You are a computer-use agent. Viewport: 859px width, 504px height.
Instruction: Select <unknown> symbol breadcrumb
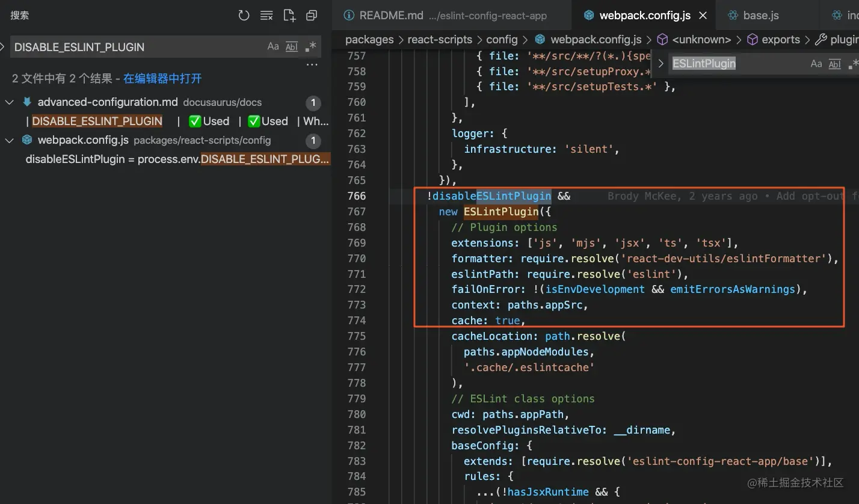click(701, 40)
